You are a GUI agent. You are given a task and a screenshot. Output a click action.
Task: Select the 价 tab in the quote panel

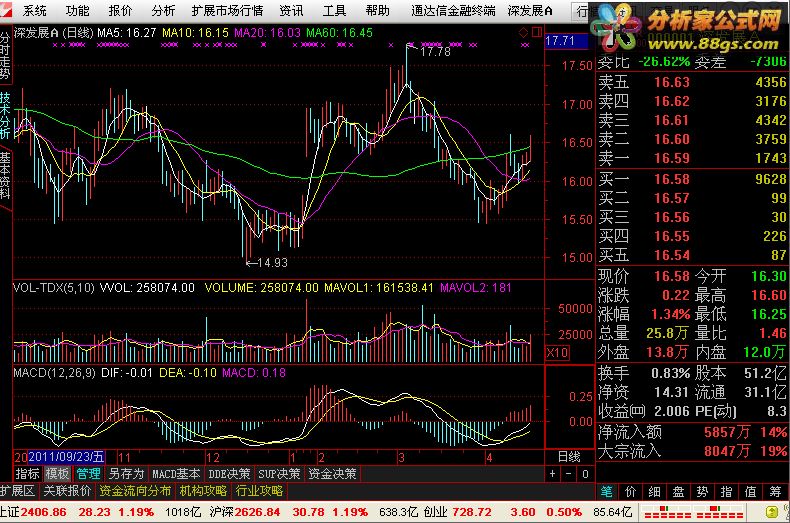point(630,492)
